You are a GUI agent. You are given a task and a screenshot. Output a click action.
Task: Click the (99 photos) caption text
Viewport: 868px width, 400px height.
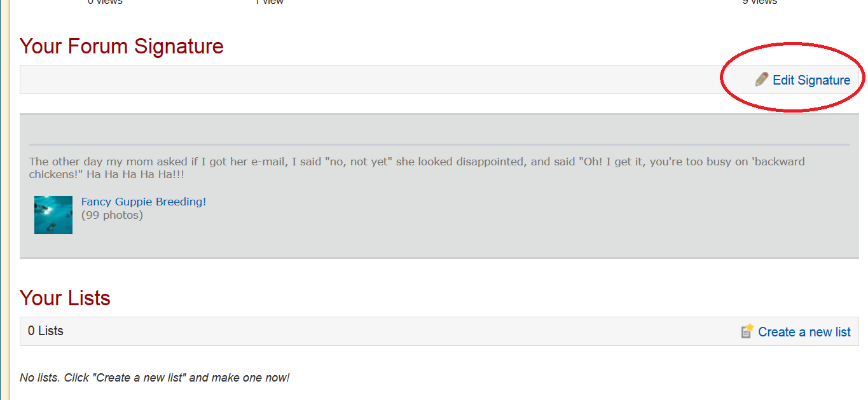[x=112, y=215]
